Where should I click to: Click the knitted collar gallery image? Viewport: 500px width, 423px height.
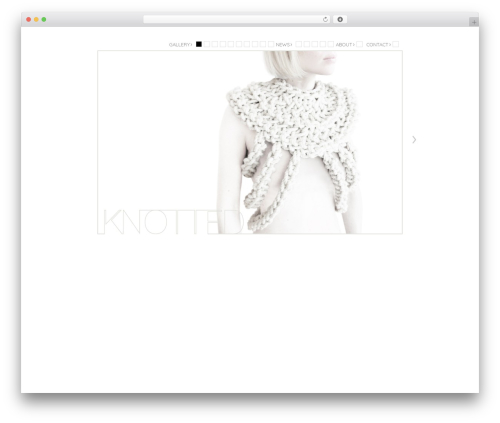[x=250, y=142]
